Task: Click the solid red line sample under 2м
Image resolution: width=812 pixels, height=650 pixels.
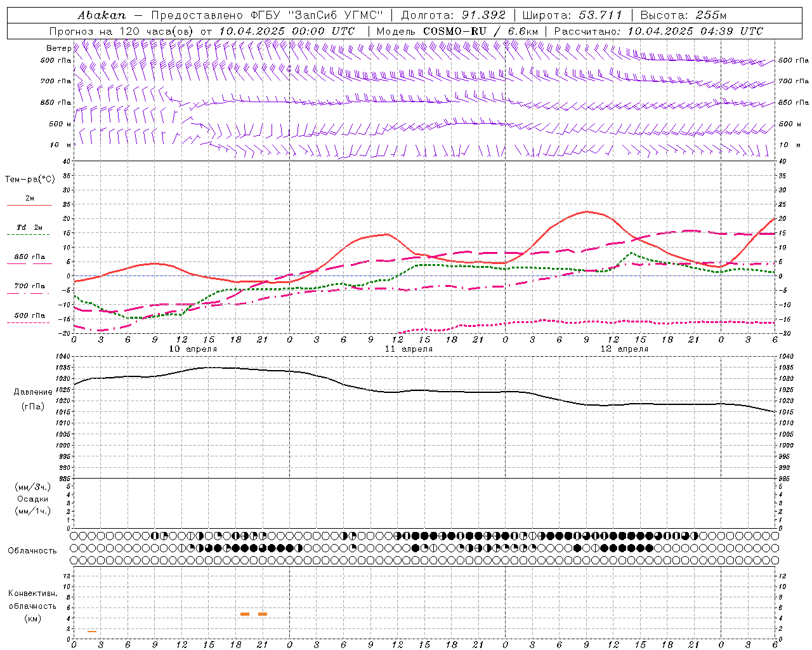Action: point(29,206)
